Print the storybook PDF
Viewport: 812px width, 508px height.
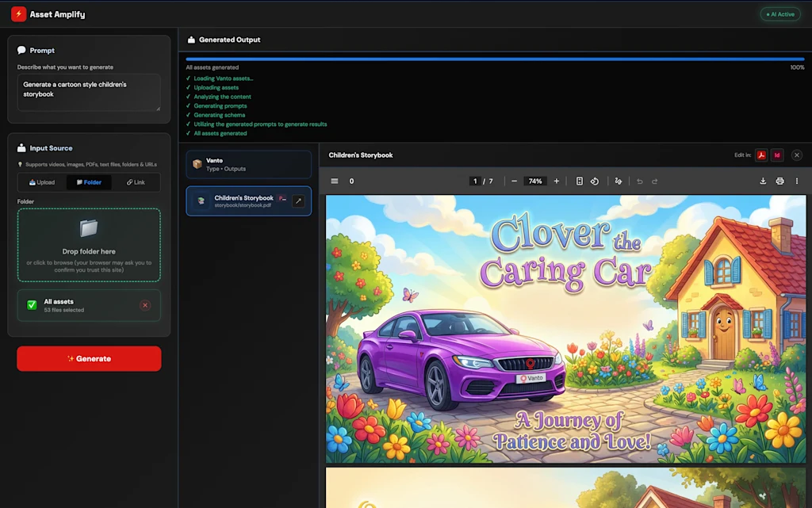point(779,181)
